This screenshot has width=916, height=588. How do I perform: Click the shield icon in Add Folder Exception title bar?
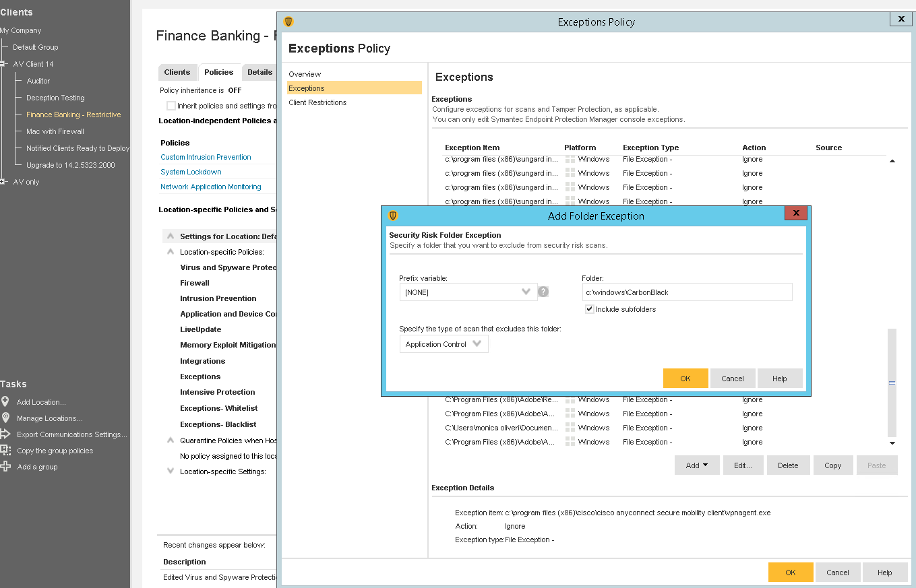(393, 216)
